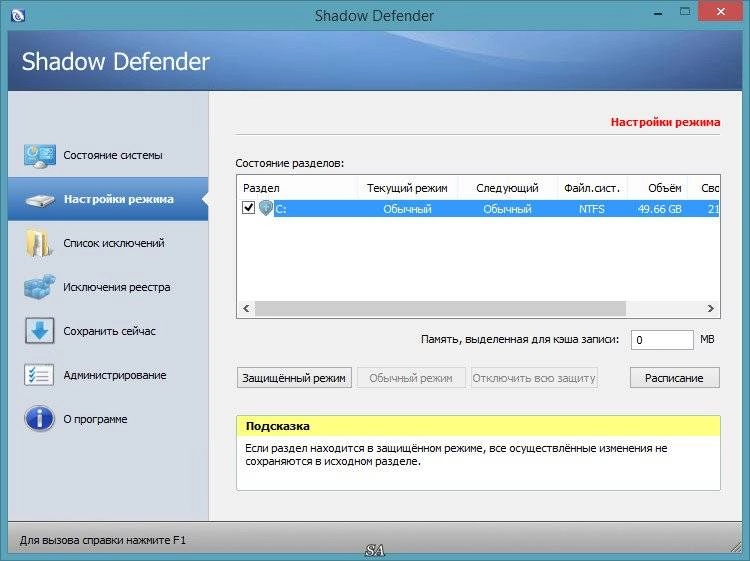
Task: Click the Обычный value under Текущий режим
Action: click(x=407, y=209)
